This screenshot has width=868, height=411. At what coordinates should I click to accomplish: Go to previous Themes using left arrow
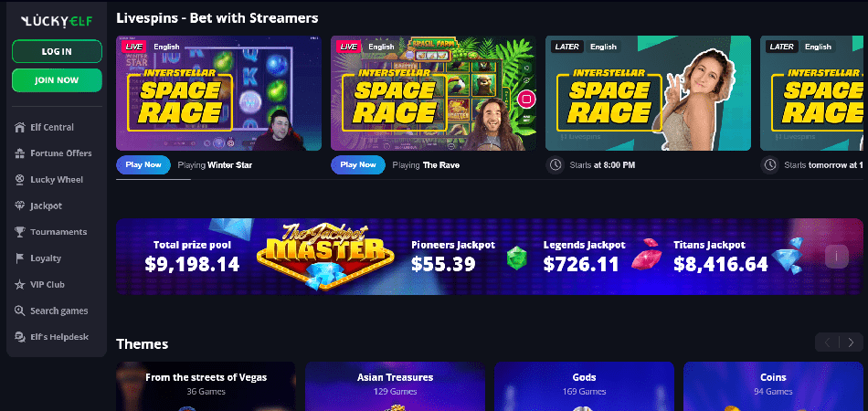coord(827,342)
